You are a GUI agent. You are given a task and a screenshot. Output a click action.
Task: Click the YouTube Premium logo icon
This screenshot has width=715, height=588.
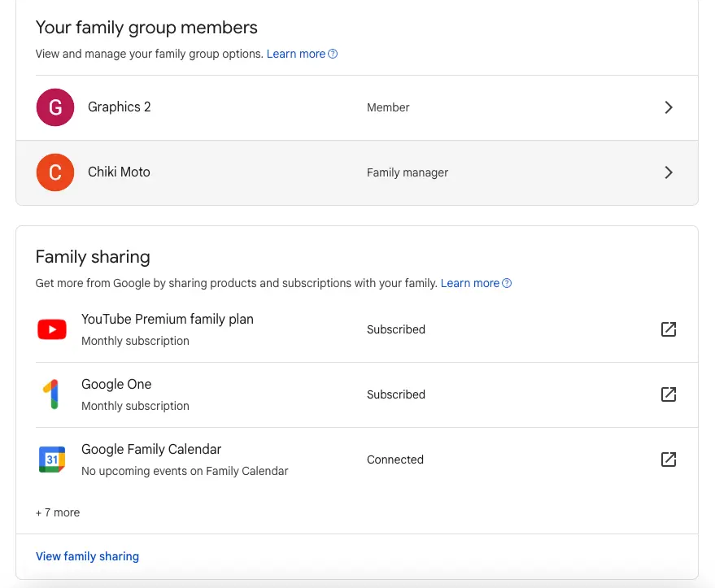[52, 329]
